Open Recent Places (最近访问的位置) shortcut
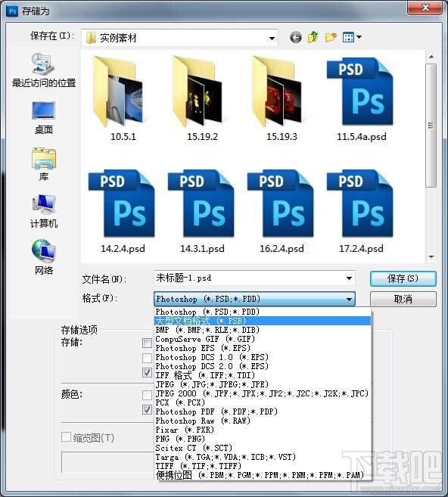Viewport: 448px width, 497px height. coord(44,70)
